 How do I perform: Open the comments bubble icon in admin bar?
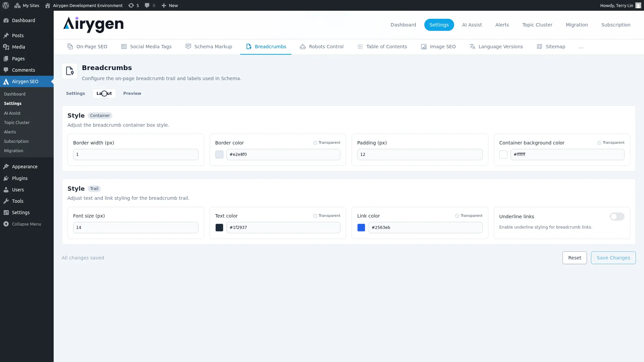[147, 5]
